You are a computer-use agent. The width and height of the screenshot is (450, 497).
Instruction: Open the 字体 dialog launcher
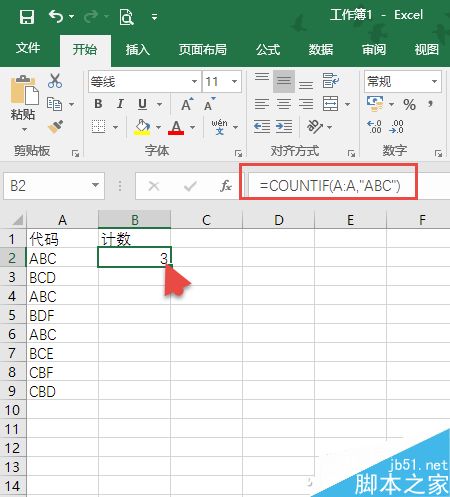(238, 154)
